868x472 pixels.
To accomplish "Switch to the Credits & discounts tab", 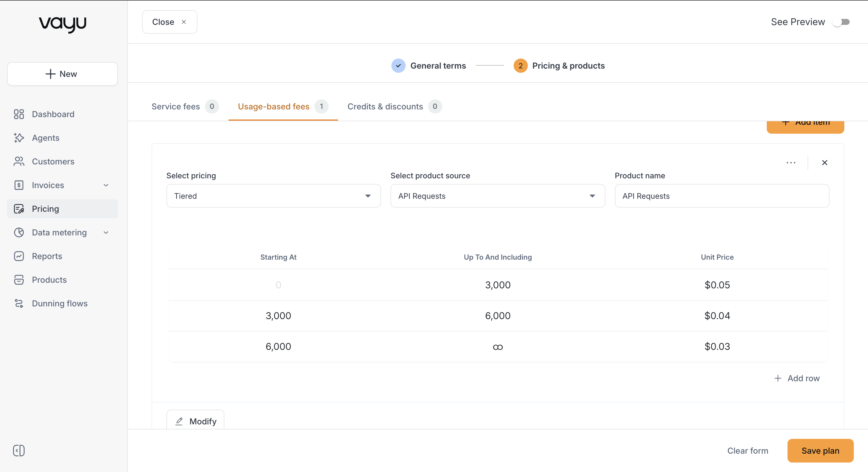I will [395, 106].
